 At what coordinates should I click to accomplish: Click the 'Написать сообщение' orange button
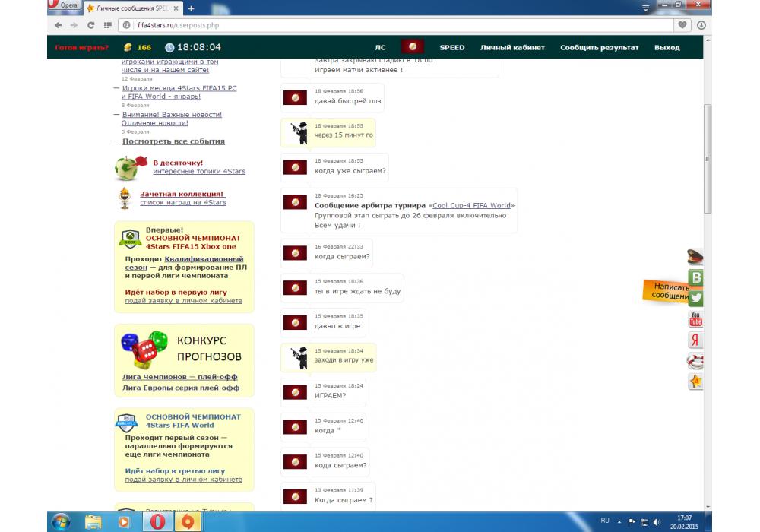coord(667,291)
